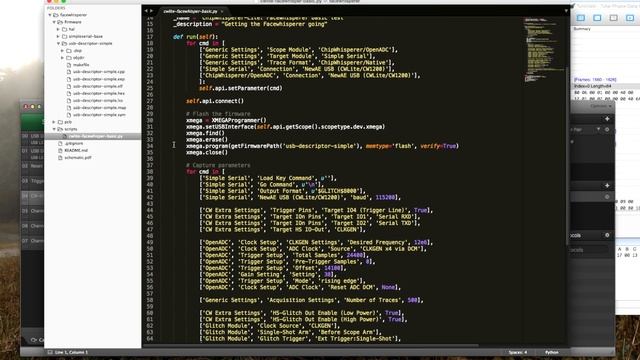Select Index=0 Length=64 row in right window

pyautogui.click(x=606, y=86)
